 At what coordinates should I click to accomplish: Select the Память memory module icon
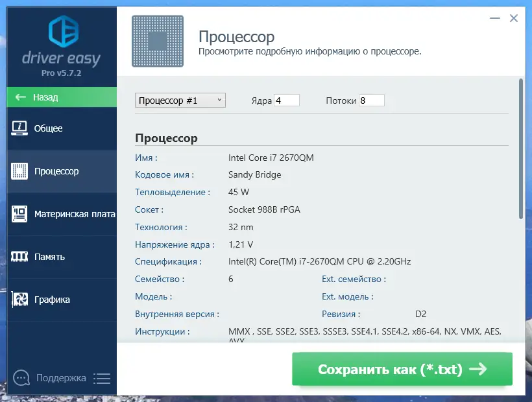coord(21,256)
